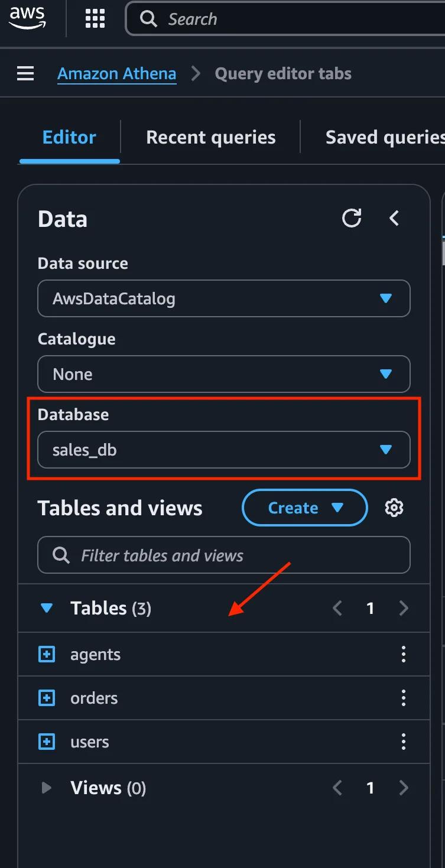This screenshot has height=868, width=445.
Task: Open the Data source dropdown
Action: point(223,298)
